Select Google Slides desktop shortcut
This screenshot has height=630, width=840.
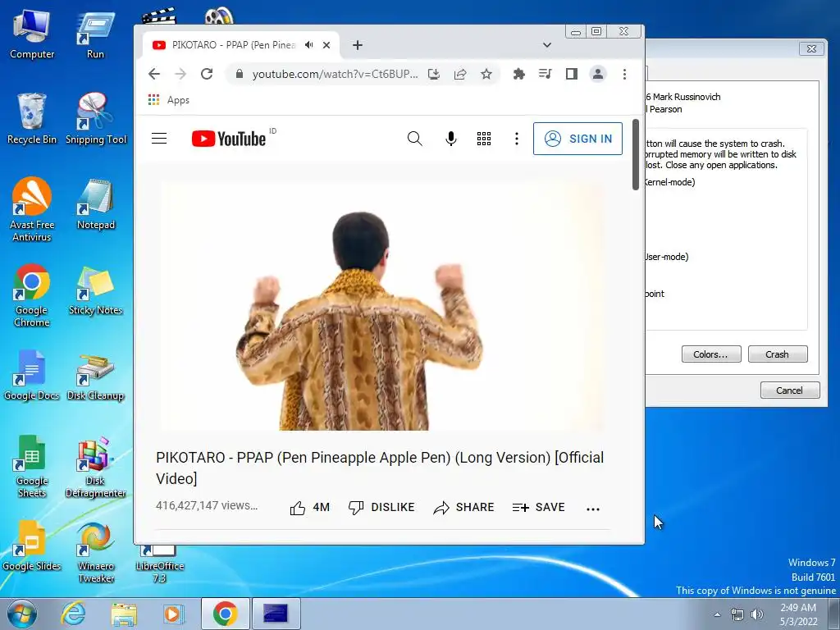(32, 546)
